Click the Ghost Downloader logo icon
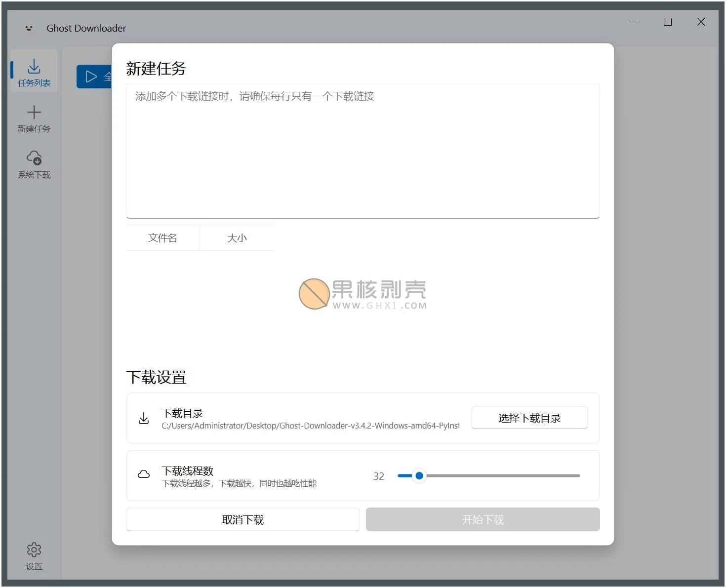726x588 pixels. (28, 28)
